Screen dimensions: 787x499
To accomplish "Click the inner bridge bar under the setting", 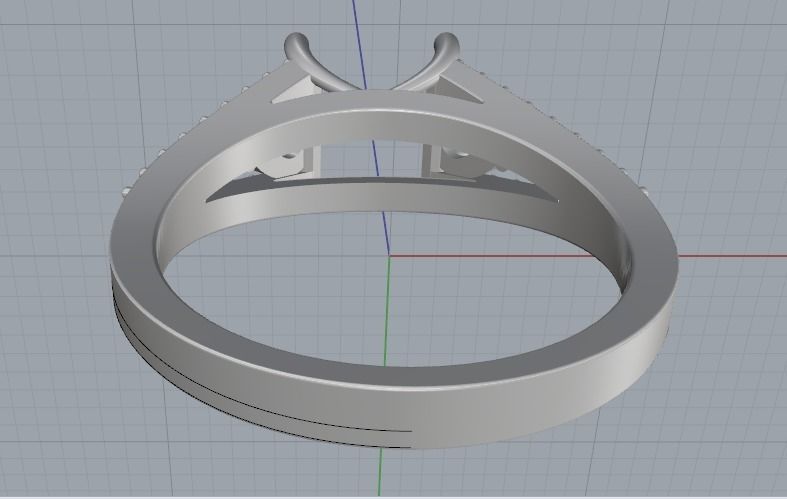I will pos(381,196).
